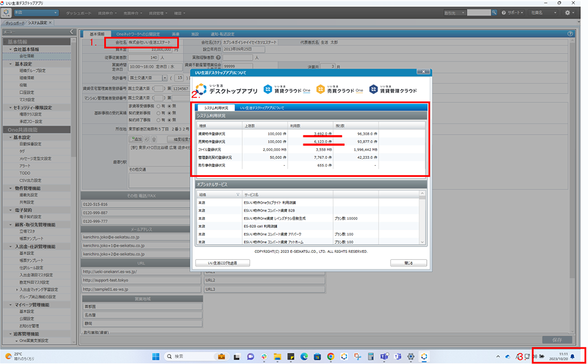Open File Explorer from the taskbar

(277, 356)
